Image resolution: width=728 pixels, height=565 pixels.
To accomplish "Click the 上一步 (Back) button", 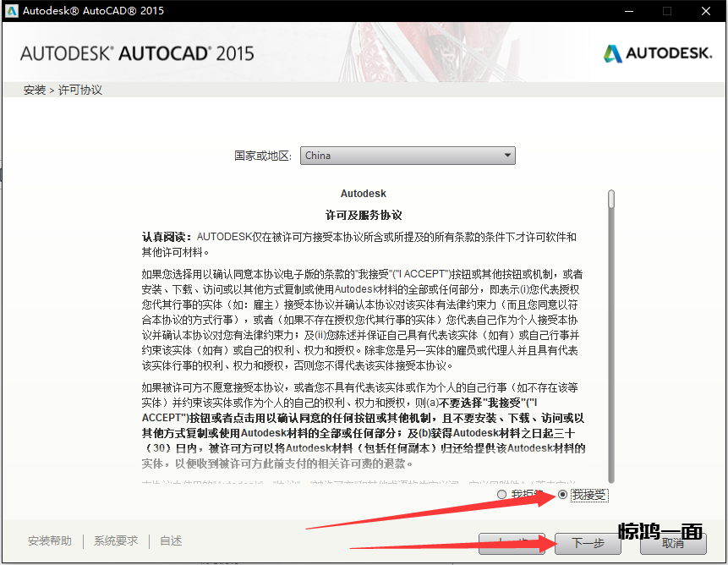I will [512, 543].
